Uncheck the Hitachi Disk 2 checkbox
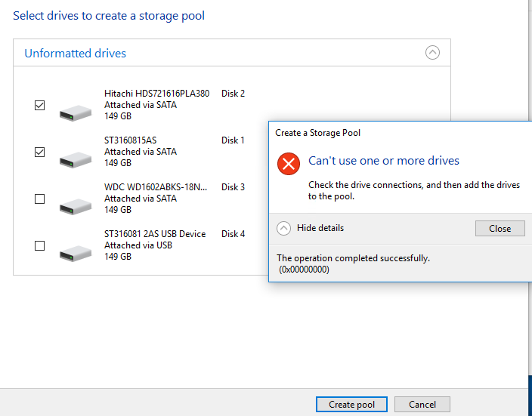 pos(40,105)
